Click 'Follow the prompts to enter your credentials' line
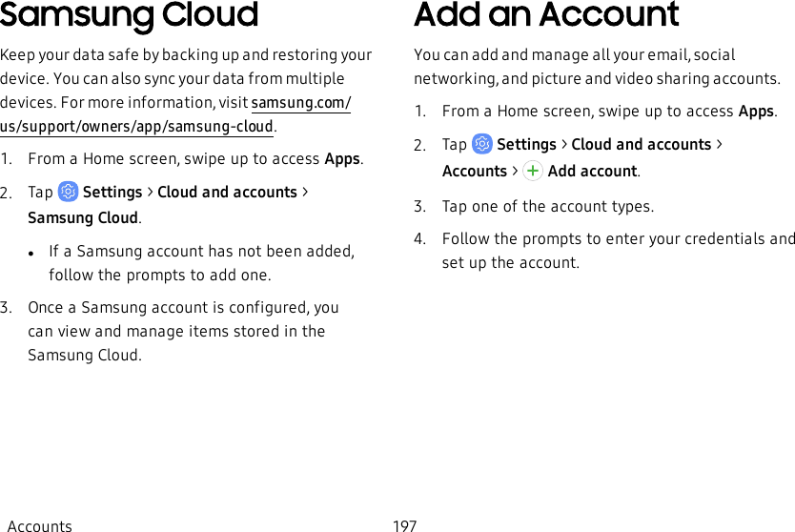Screen dimensions: 795x532 pyautogui.click(x=618, y=239)
